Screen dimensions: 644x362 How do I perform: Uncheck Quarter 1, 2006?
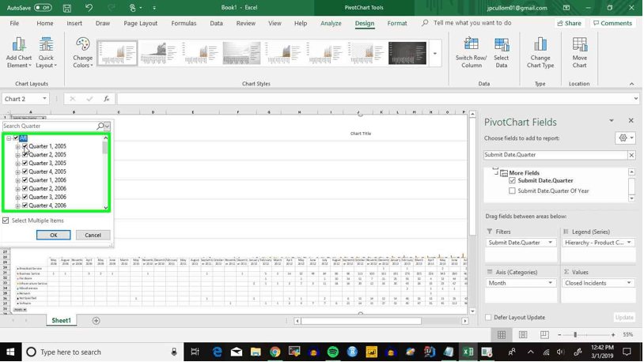25,179
